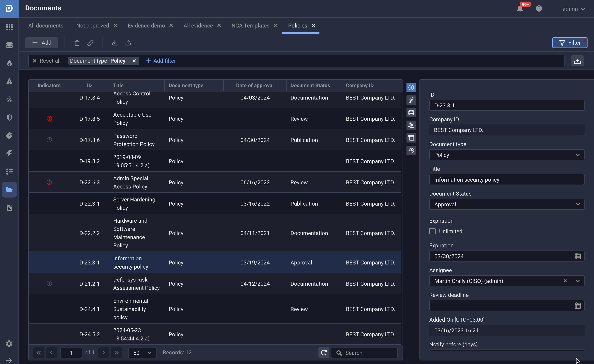Image resolution: width=594 pixels, height=364 pixels.
Task: Open the Expiration date calendar picker
Action: (578, 256)
